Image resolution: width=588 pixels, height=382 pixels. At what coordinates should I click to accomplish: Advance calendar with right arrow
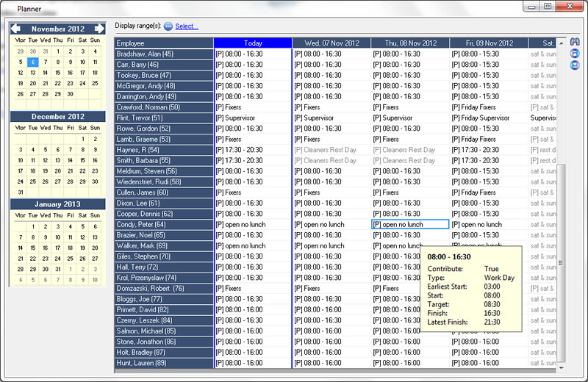click(x=101, y=29)
